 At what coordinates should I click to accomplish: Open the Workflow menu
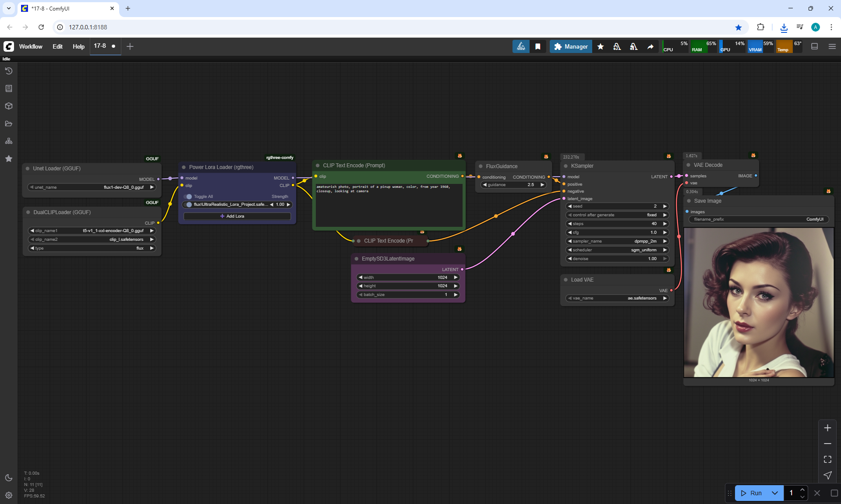[x=31, y=46]
